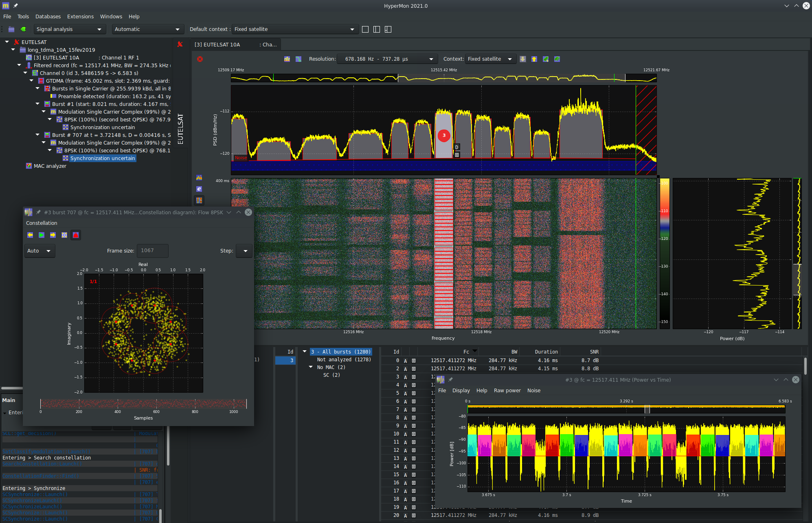Click the filter curve icon beside Resolution
This screenshot has height=523, width=812.
(298, 59)
